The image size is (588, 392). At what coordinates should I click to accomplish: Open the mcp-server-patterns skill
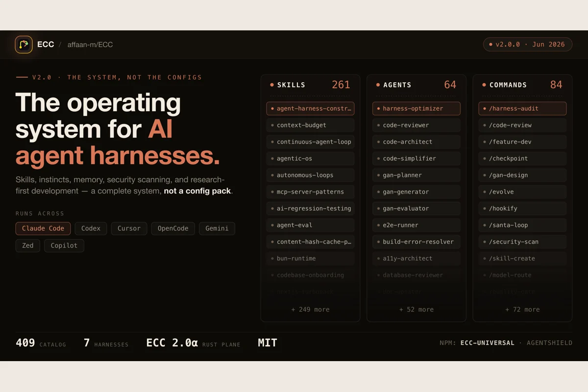click(x=310, y=192)
